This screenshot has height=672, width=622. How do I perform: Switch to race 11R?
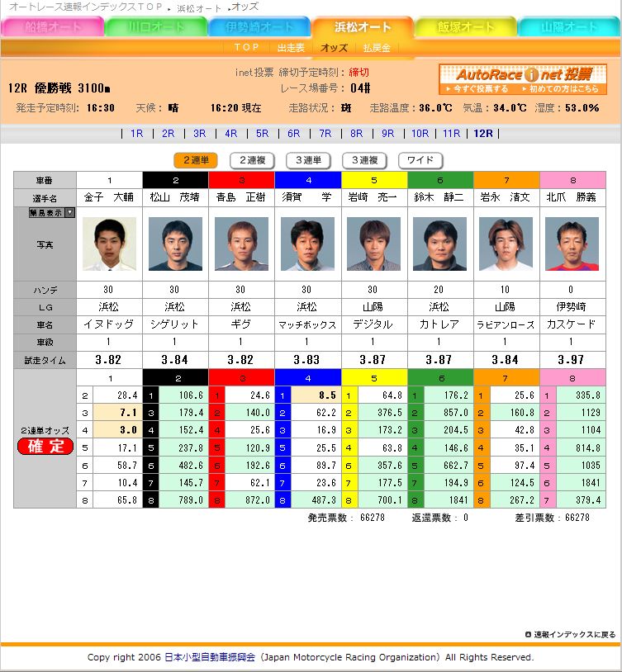click(x=451, y=133)
